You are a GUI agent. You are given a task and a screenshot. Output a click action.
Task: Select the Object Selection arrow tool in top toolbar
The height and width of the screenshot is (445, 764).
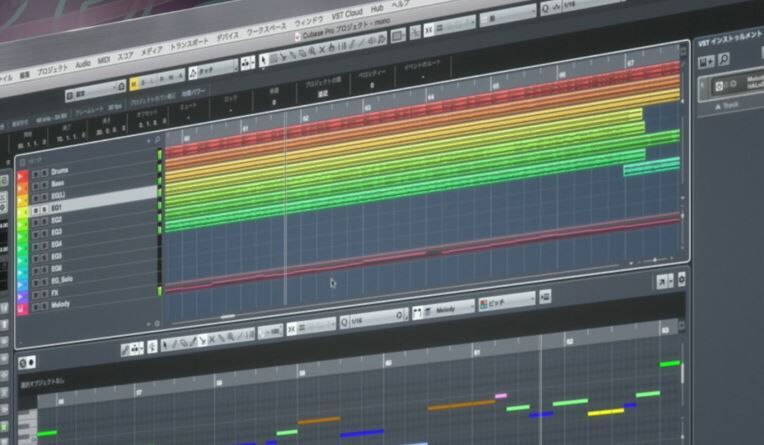[264, 61]
